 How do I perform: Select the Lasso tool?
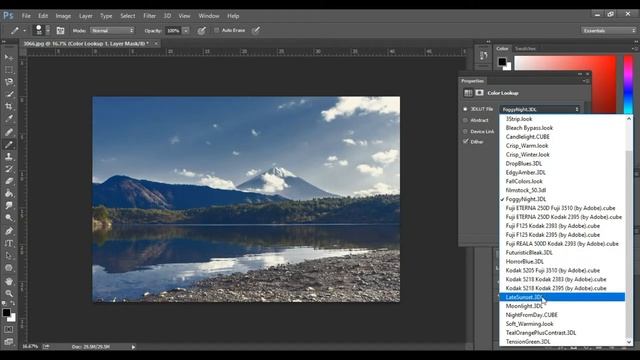[x=9, y=82]
